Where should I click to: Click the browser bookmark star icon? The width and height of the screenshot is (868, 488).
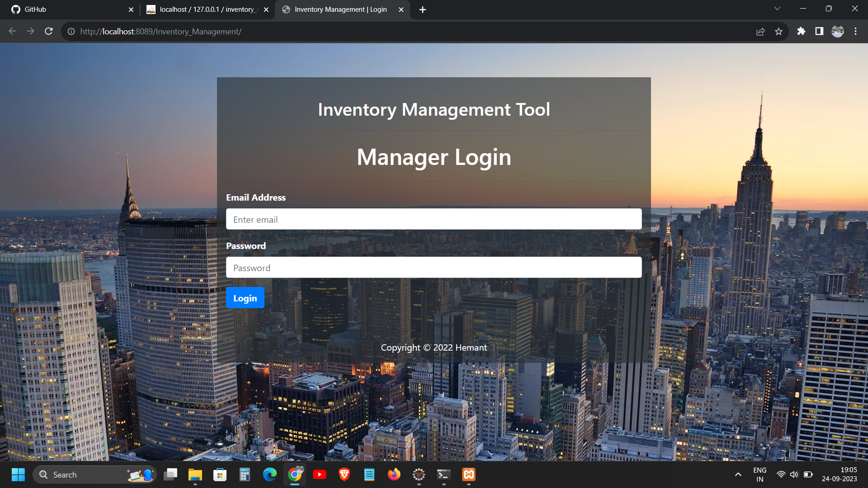tap(779, 32)
